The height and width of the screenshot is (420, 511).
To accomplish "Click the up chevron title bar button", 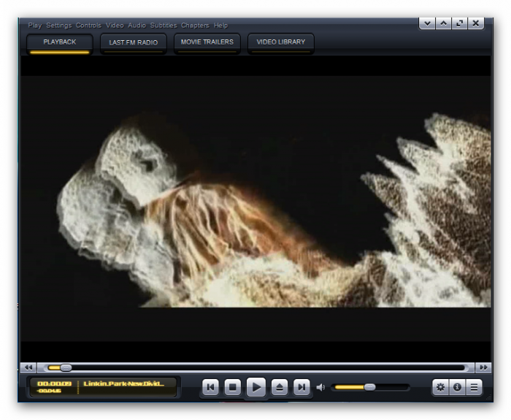I will pos(444,23).
